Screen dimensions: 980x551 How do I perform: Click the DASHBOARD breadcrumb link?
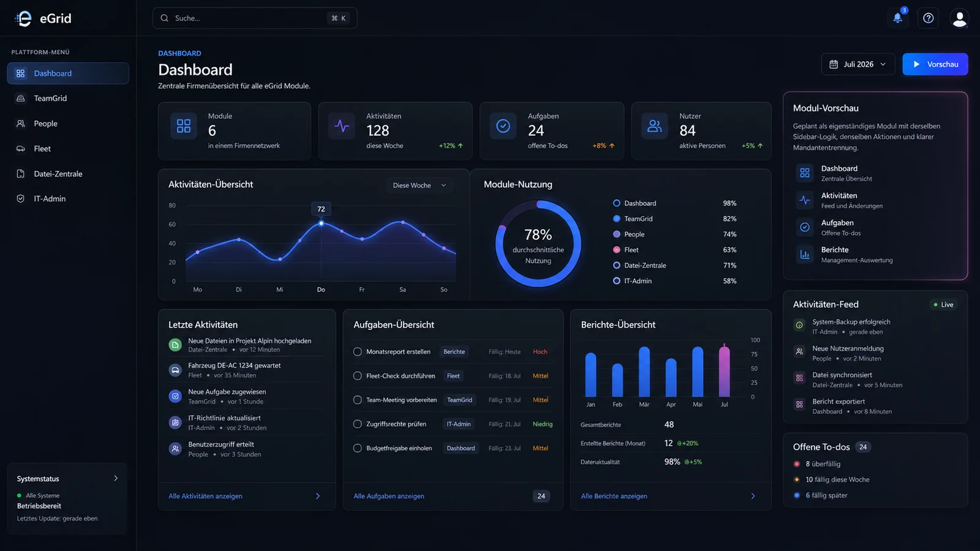click(x=179, y=53)
